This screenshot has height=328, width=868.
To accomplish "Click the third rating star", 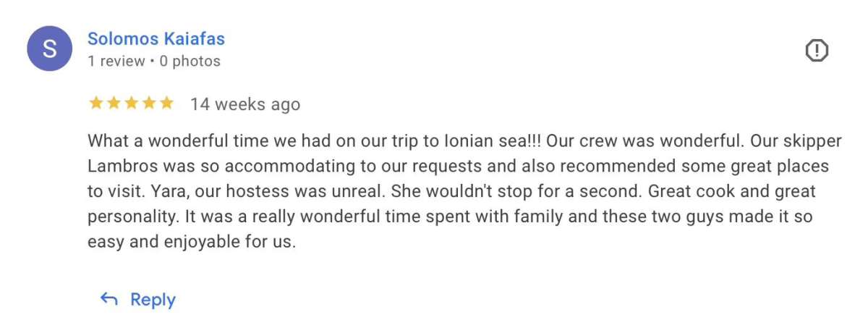I will point(131,104).
